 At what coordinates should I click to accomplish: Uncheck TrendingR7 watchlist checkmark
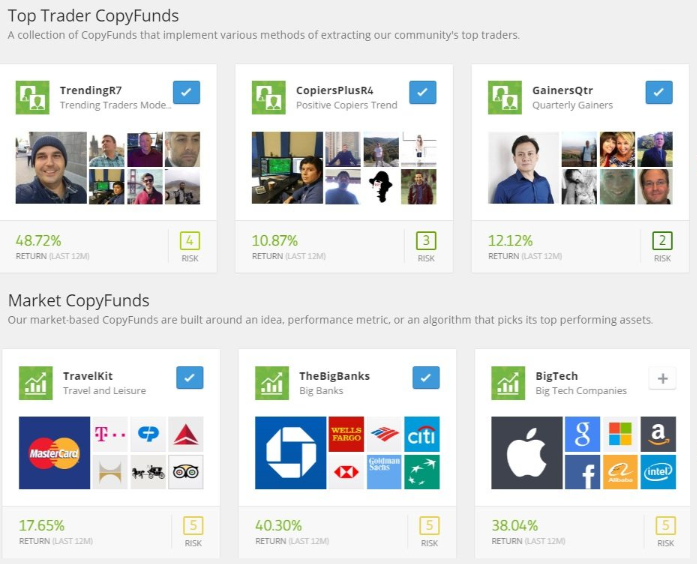pyautogui.click(x=186, y=92)
